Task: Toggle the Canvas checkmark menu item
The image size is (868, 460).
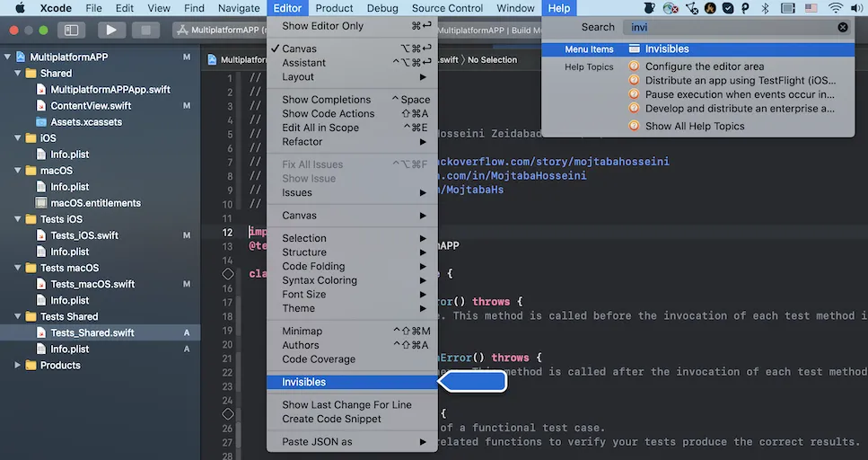Action: (352, 49)
